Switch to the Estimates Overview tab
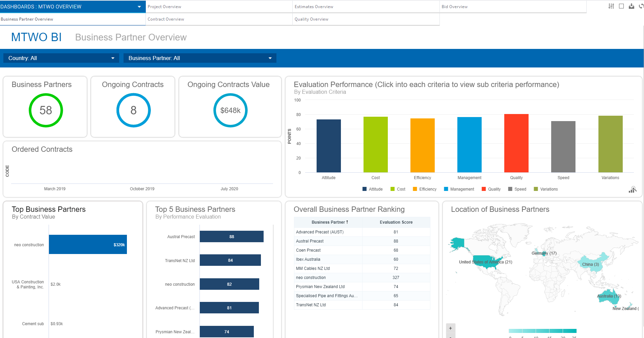 click(x=314, y=7)
